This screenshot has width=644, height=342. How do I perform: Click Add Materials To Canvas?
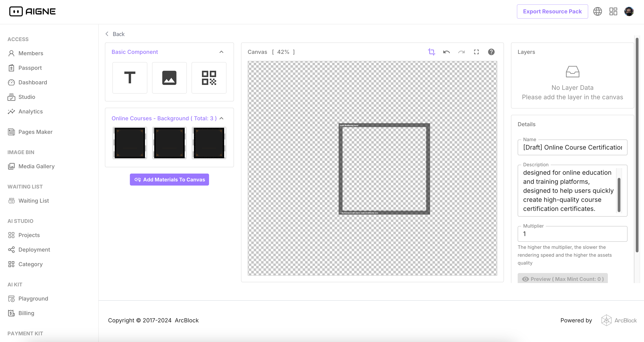pyautogui.click(x=169, y=180)
